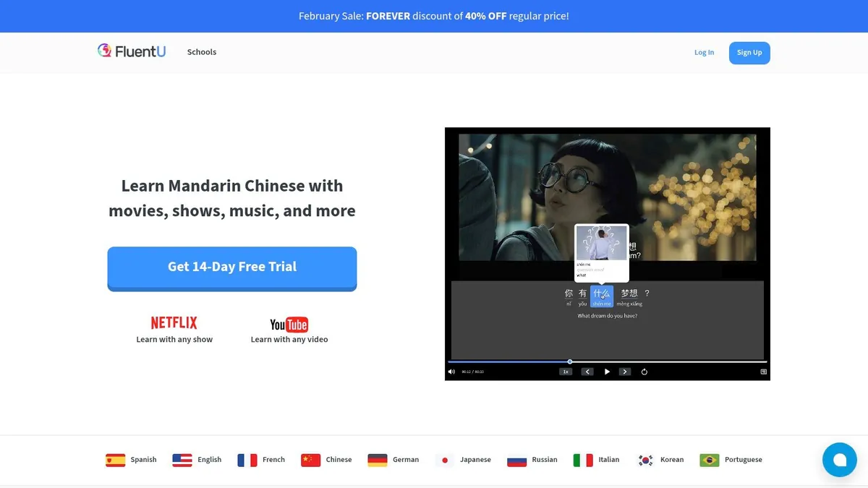Viewport: 868px width, 488px height.
Task: Click the Italian flag icon
Action: tap(583, 460)
